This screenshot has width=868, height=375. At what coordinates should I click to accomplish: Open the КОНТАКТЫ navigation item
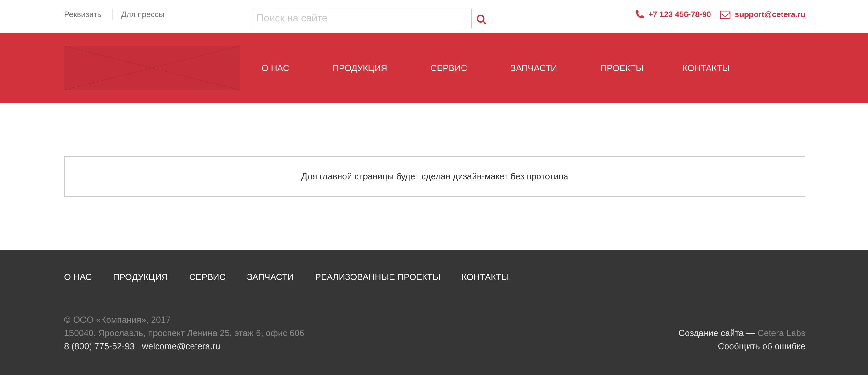click(705, 68)
